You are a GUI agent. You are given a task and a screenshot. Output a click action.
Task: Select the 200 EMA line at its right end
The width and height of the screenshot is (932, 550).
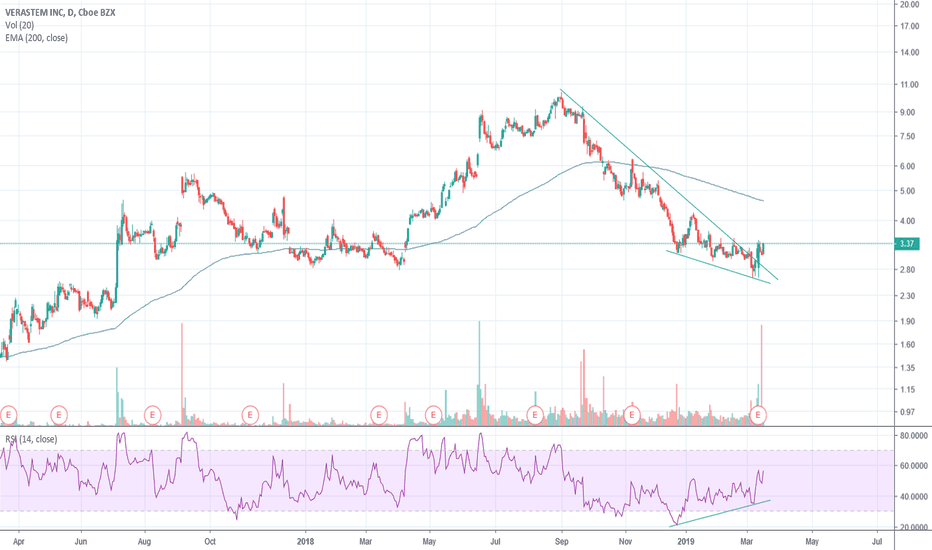[x=761, y=200]
